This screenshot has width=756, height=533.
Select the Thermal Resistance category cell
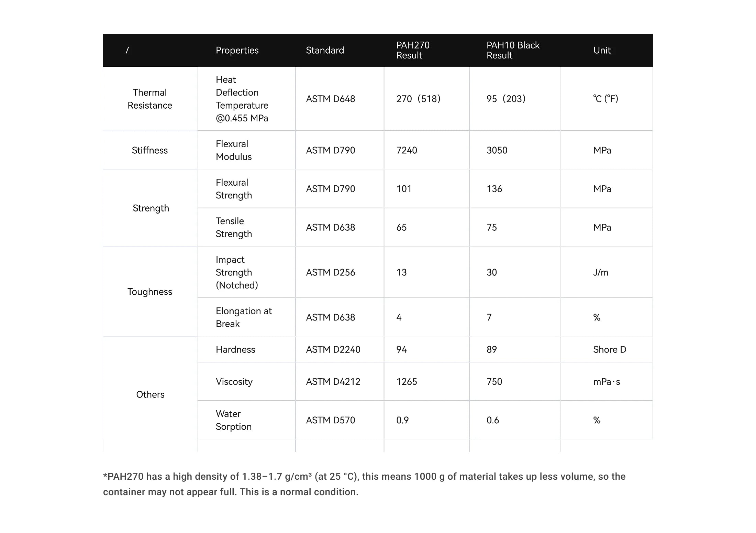[150, 99]
